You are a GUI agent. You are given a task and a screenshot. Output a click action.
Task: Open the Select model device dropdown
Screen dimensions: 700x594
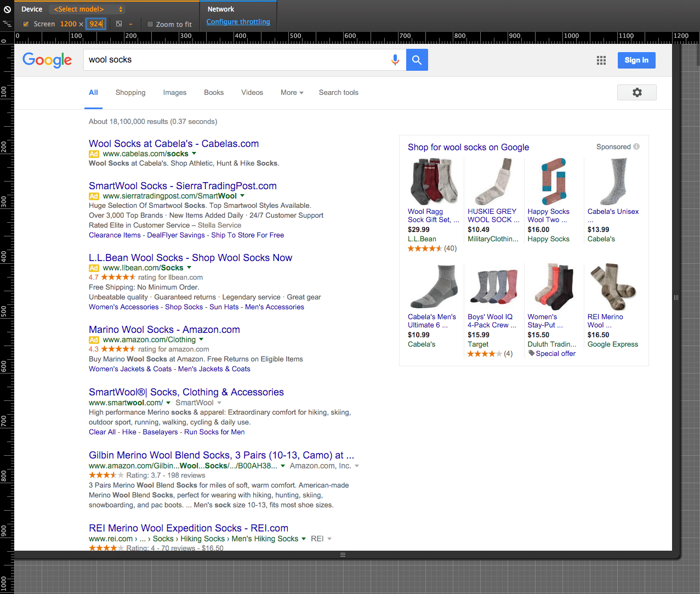pos(87,9)
